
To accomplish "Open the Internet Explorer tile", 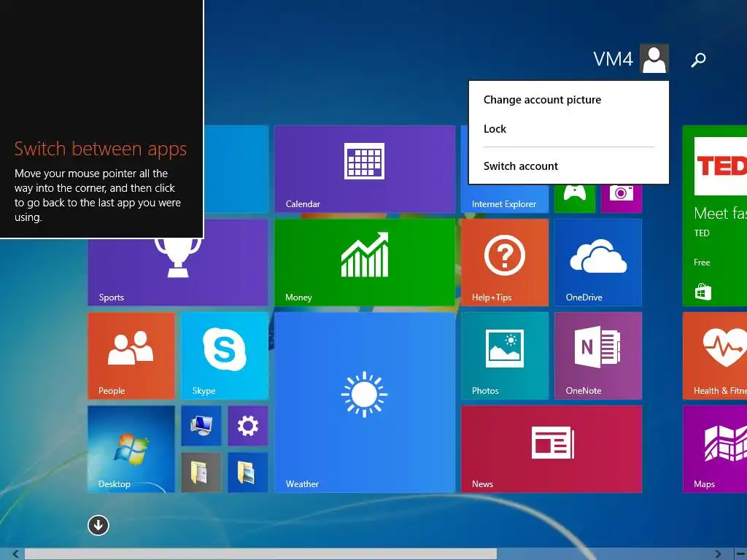I will tap(505, 198).
